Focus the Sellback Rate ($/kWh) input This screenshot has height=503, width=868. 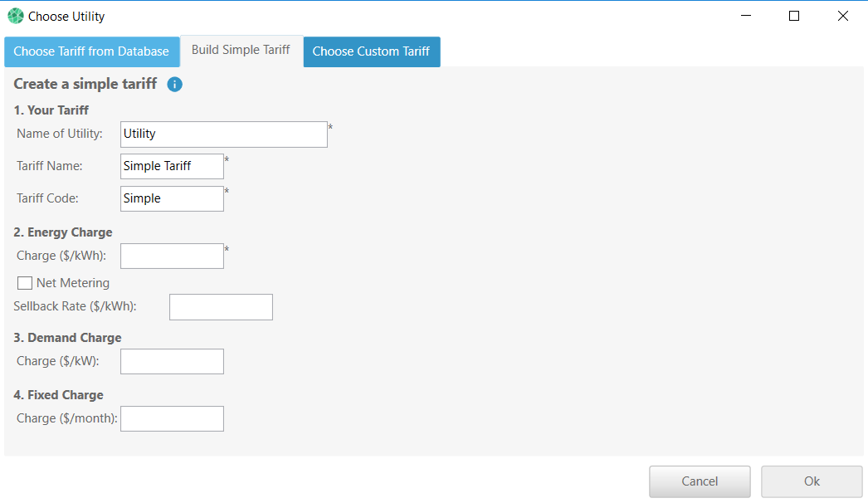(221, 306)
